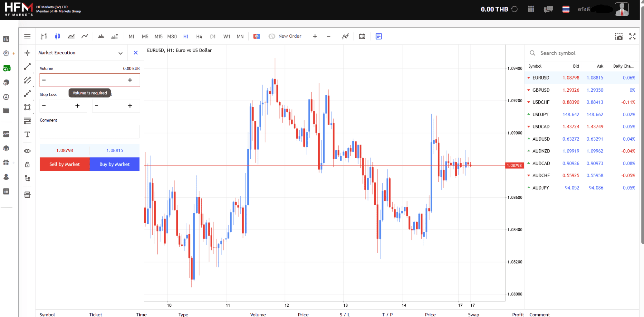The image size is (644, 317).
Task: Select the D1 timeframe
Action: 213,37
